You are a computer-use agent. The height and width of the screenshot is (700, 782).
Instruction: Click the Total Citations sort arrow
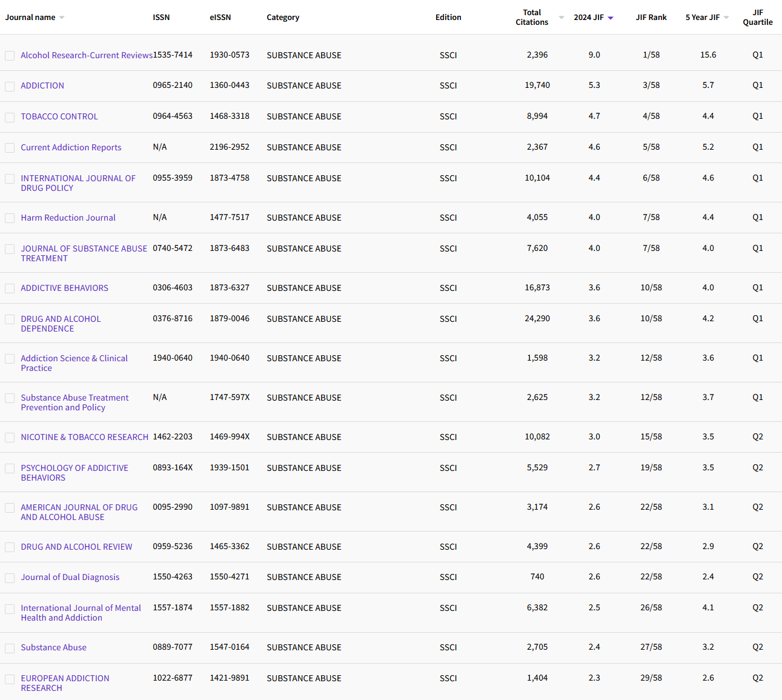pyautogui.click(x=561, y=18)
